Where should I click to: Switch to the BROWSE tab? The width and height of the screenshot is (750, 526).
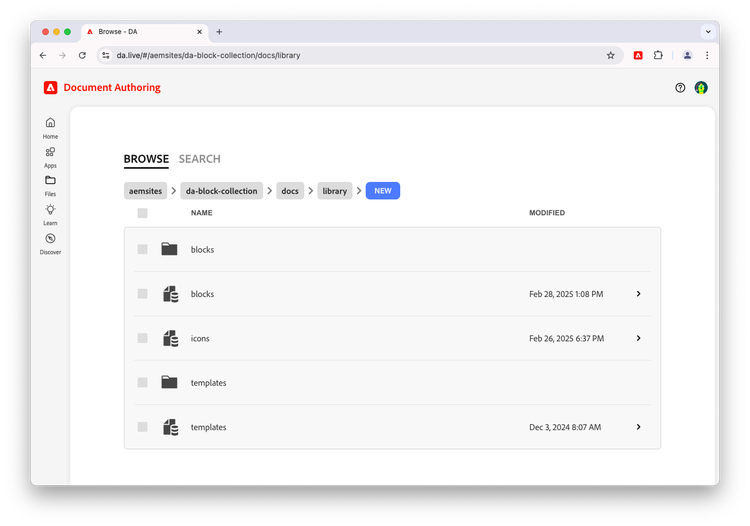pyautogui.click(x=146, y=159)
